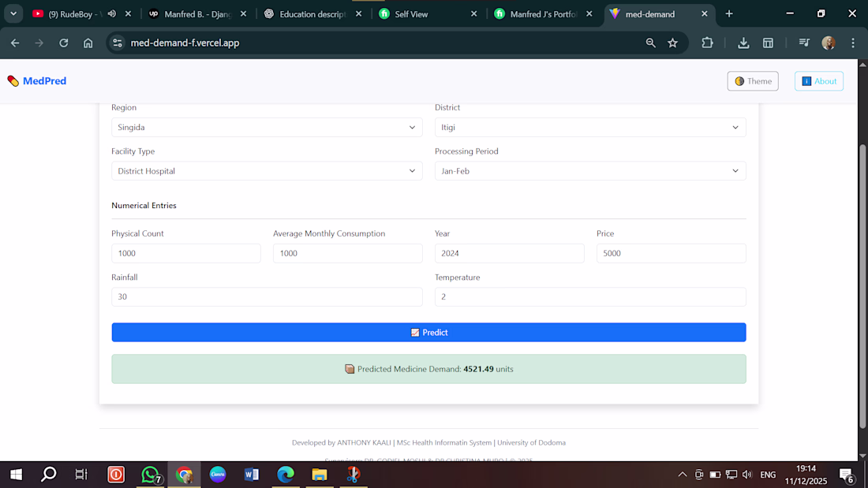Click the page vertical scrollbar thumb
Screen dimensions: 868x488
pos(862,285)
